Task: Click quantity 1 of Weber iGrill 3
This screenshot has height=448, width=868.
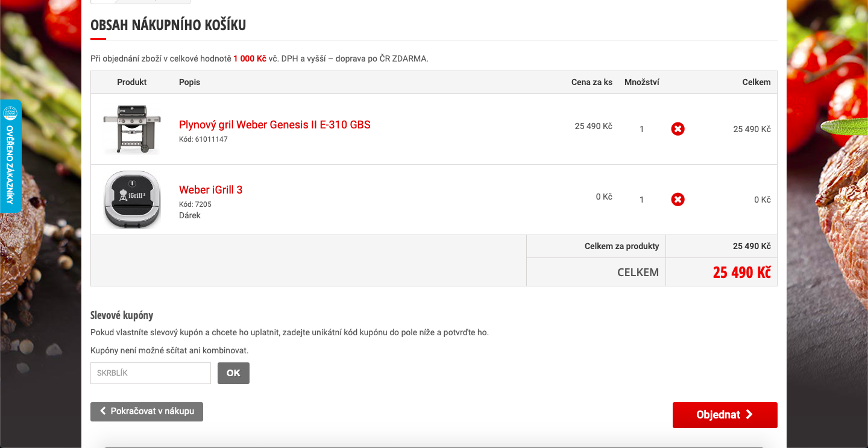Action: point(642,200)
